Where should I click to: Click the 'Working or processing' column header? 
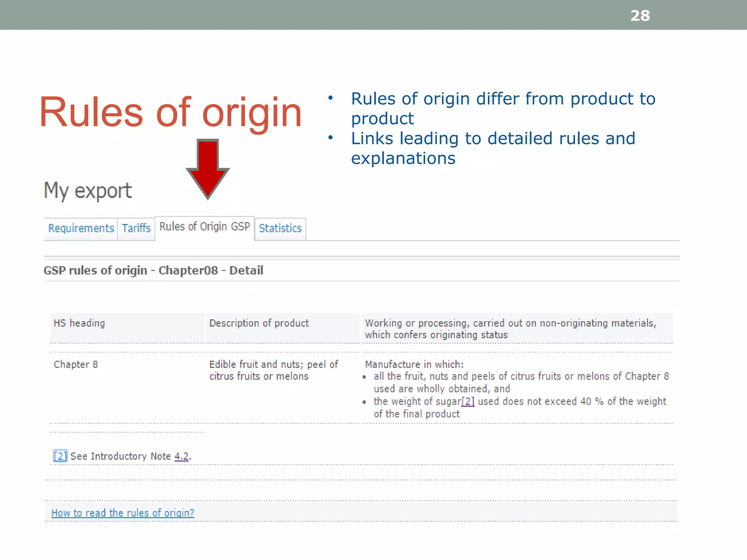(x=510, y=328)
